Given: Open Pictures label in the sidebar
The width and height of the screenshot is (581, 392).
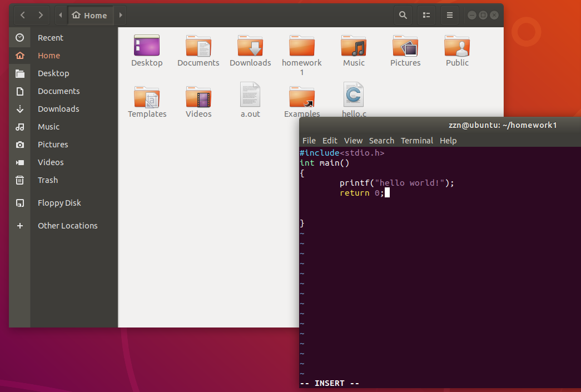Looking at the screenshot, I should click(x=53, y=145).
